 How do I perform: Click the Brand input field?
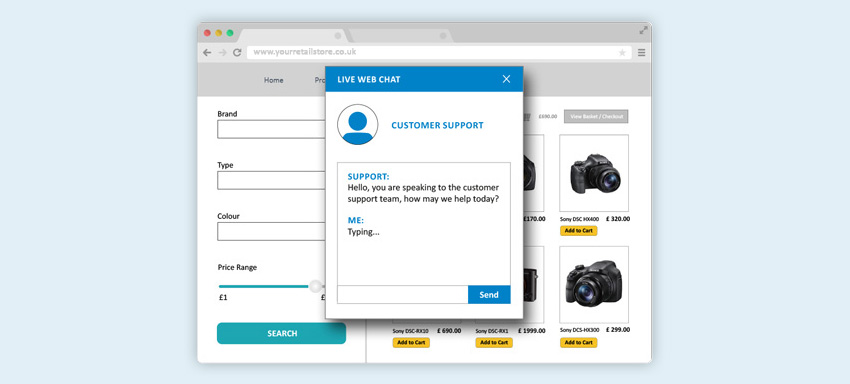point(271,129)
